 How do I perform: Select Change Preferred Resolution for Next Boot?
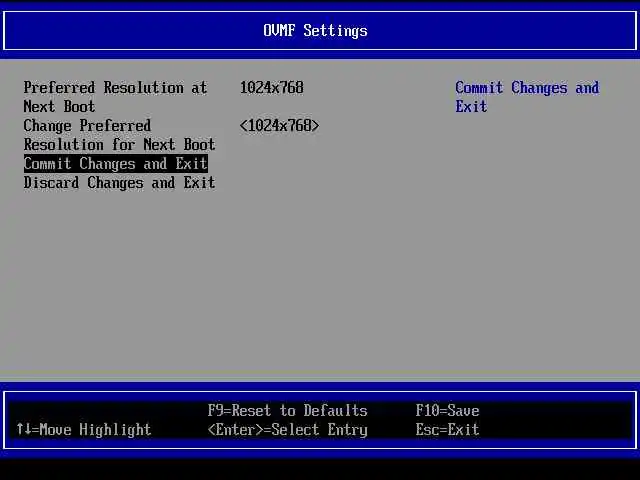119,135
